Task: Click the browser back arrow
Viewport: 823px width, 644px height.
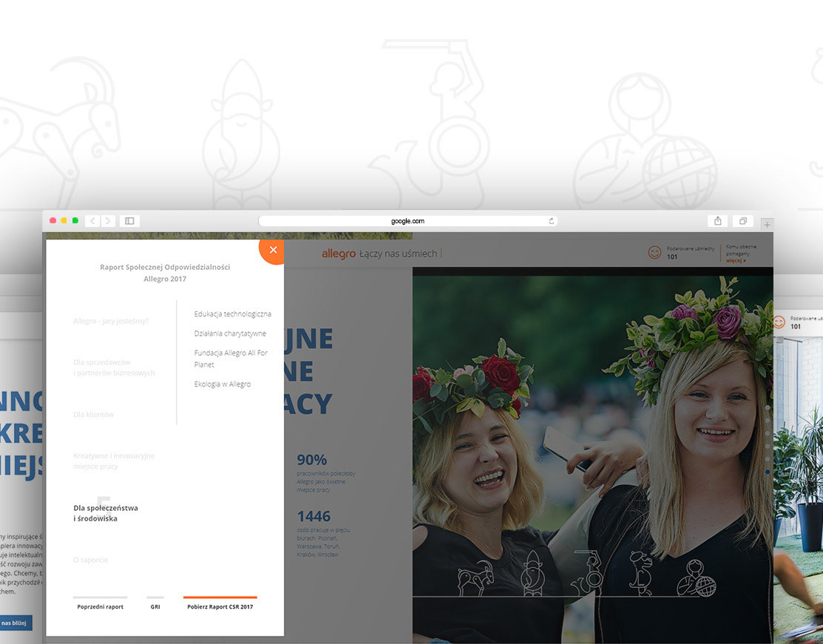Action: pyautogui.click(x=92, y=221)
